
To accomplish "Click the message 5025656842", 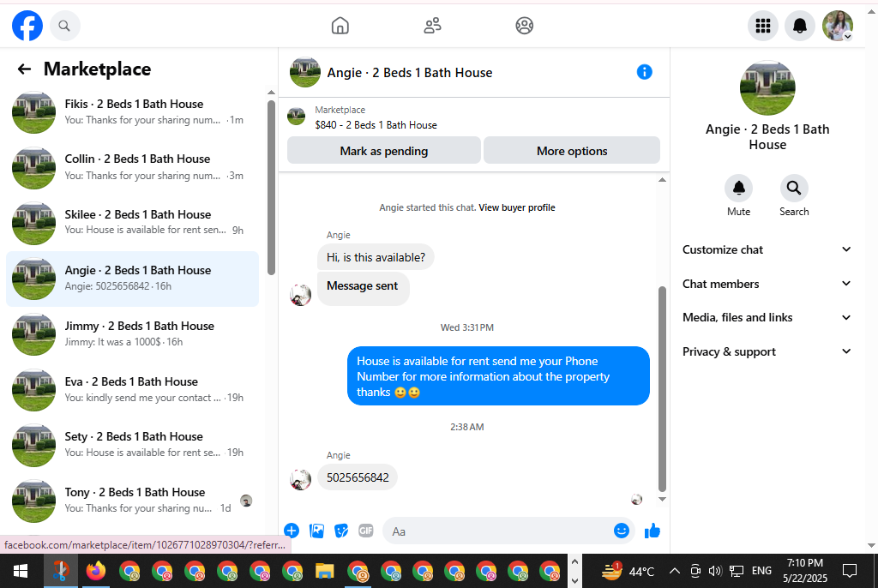I will coord(358,477).
